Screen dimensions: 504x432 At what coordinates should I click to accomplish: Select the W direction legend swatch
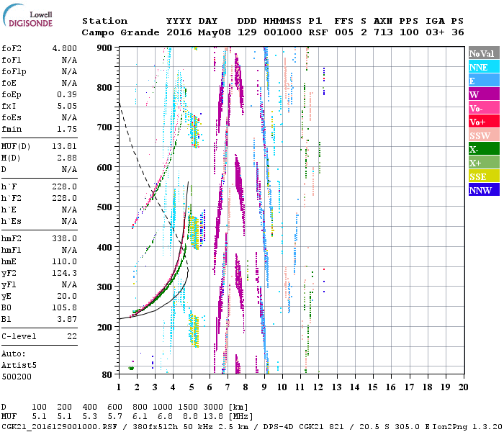484,94
